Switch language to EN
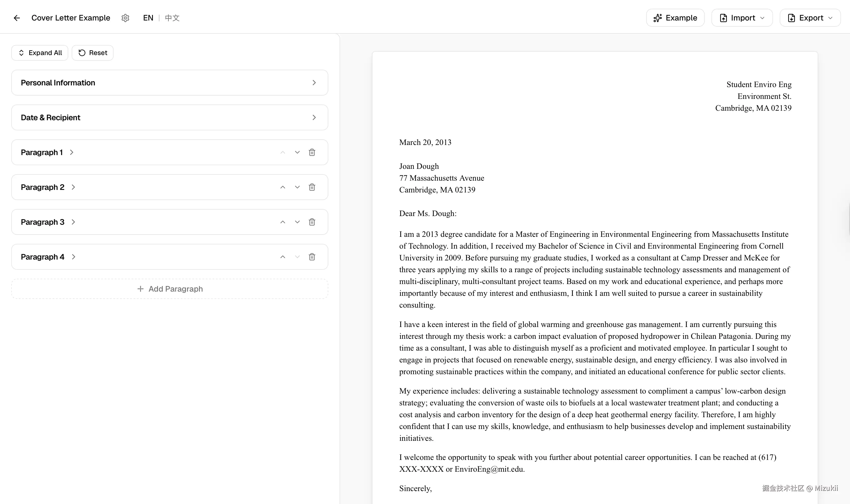The width and height of the screenshot is (850, 504). (148, 18)
